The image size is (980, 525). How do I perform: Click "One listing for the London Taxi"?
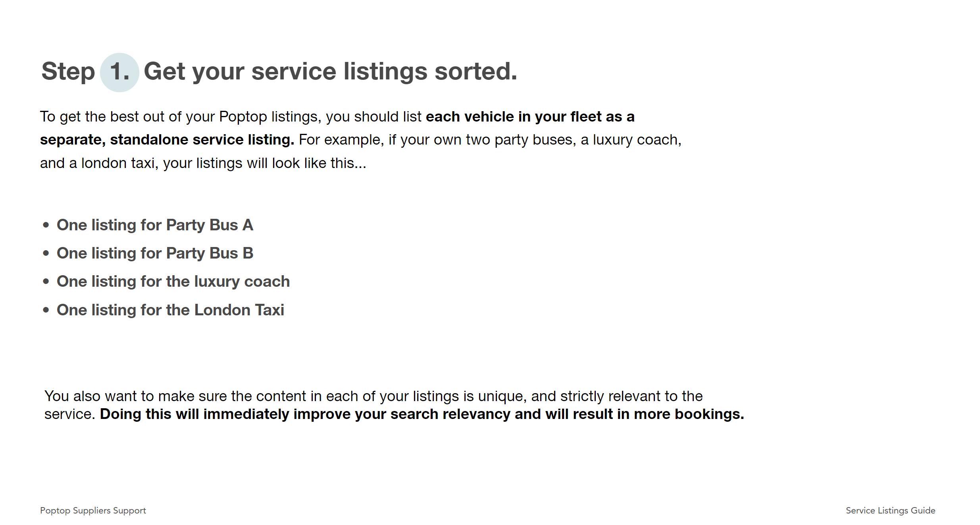click(170, 310)
